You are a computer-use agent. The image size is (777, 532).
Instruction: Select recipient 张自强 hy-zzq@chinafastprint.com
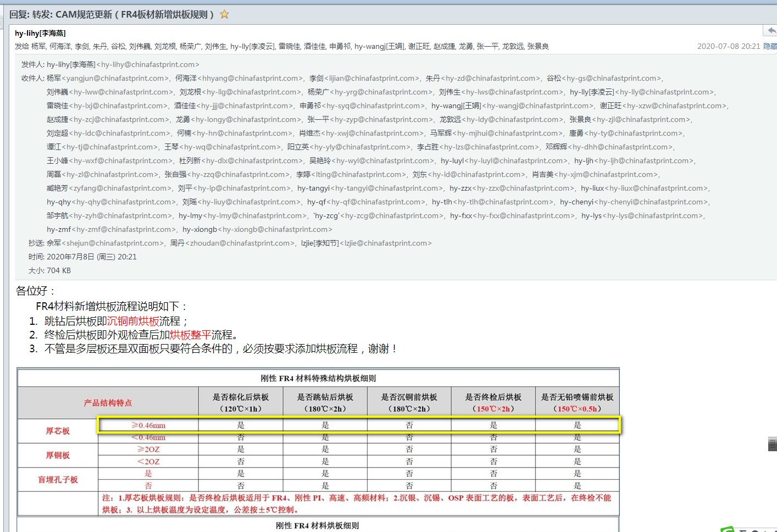click(227, 175)
